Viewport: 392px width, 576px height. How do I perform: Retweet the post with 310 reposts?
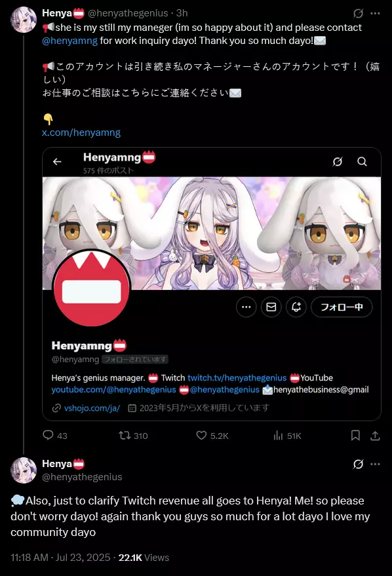click(x=125, y=436)
